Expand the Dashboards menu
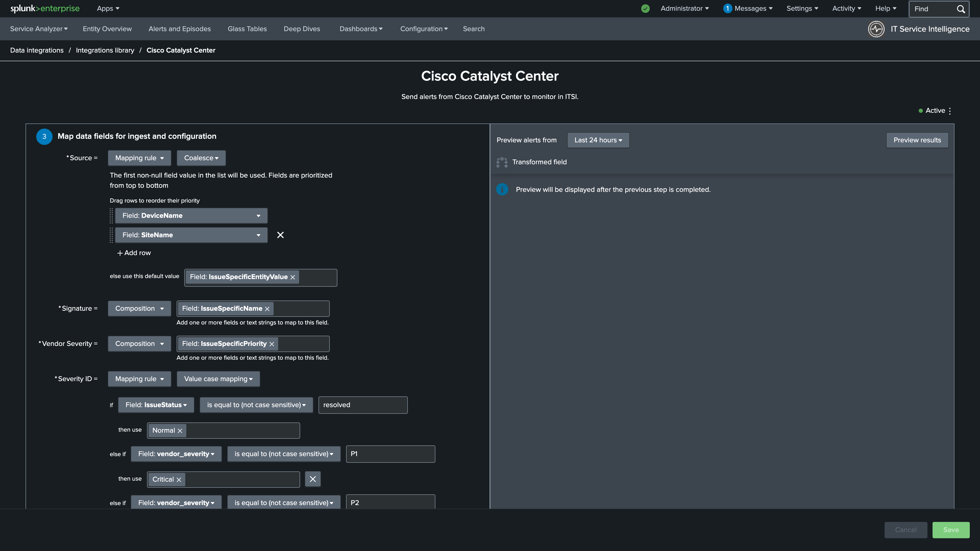 pyautogui.click(x=361, y=29)
